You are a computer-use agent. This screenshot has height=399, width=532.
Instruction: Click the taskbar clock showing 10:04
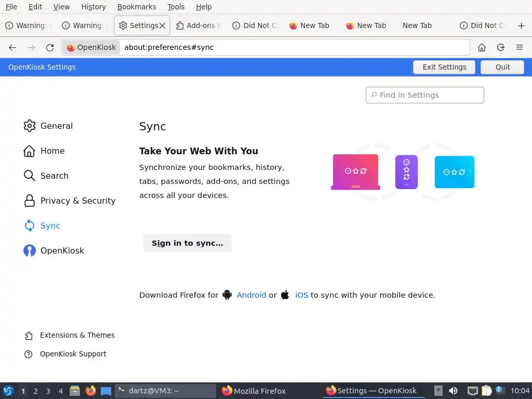(520, 391)
